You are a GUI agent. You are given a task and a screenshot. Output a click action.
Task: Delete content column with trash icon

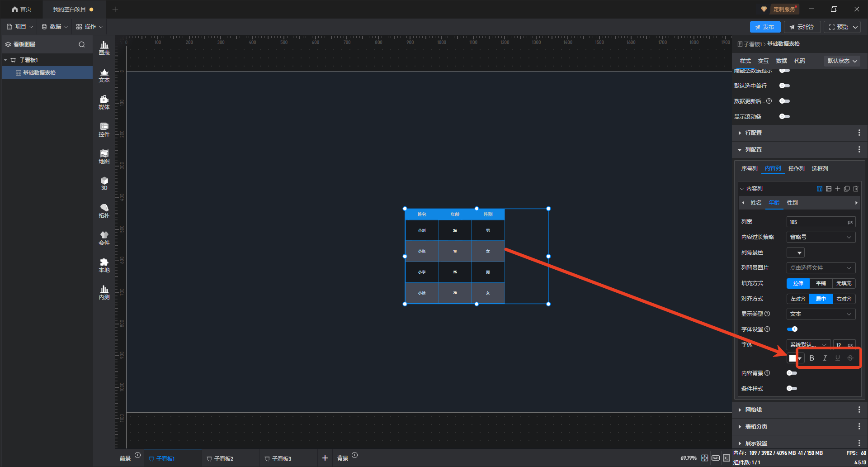coord(856,189)
